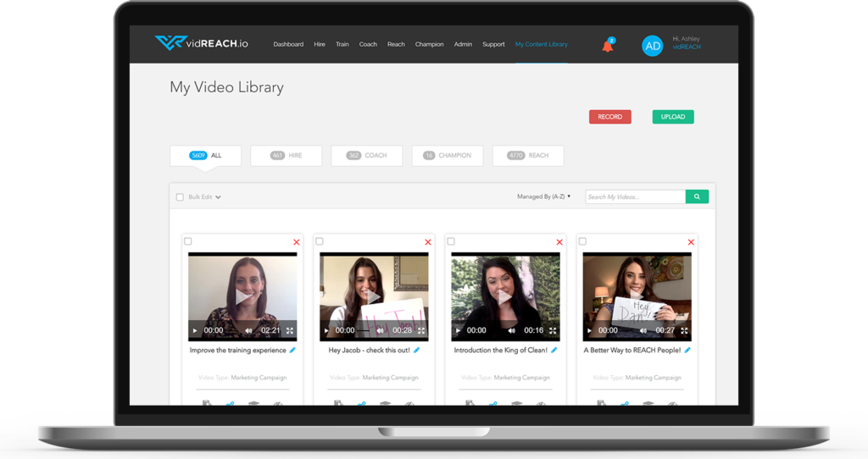Switch to the HIRE video filter tab

287,156
